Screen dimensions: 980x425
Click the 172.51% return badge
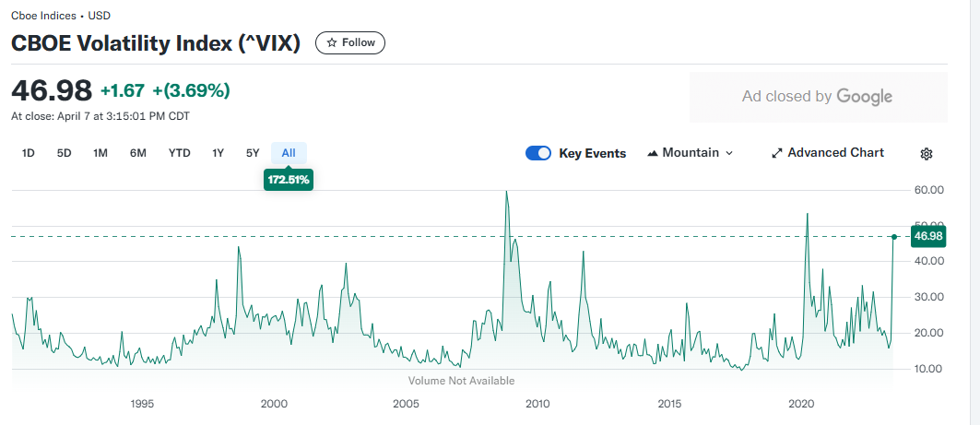(x=289, y=181)
